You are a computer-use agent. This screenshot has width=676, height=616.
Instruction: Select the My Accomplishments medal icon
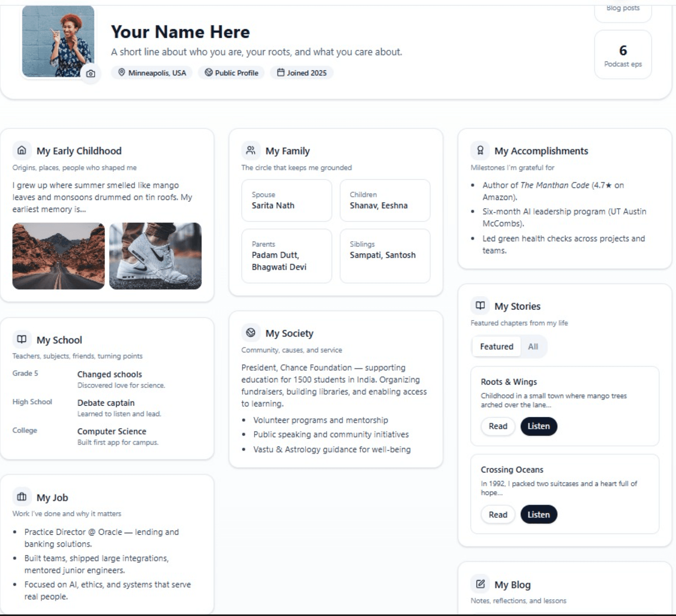click(480, 150)
